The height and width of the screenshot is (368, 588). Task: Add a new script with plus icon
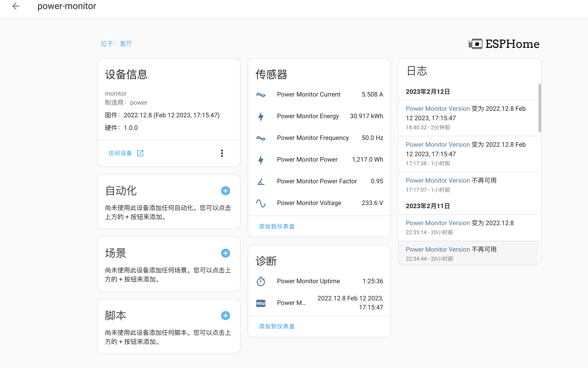point(225,316)
